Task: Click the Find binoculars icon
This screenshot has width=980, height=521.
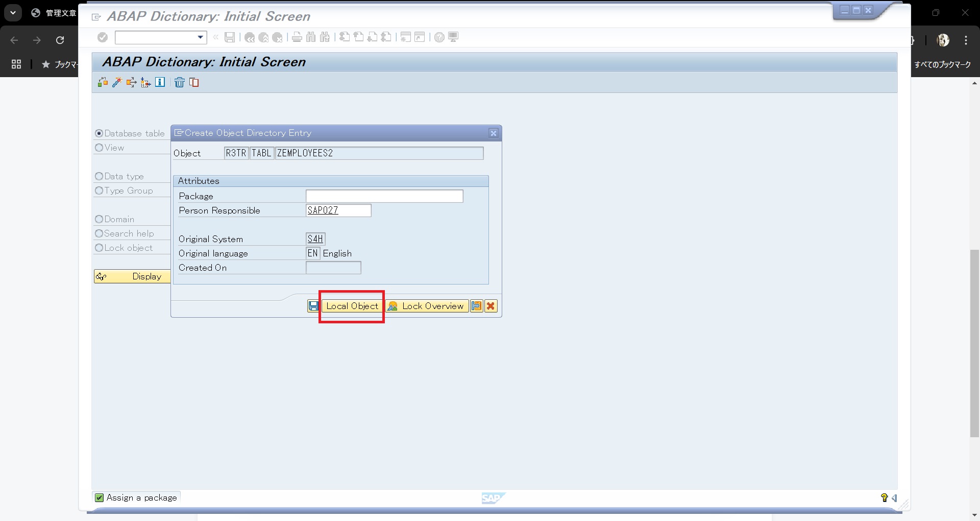Action: click(x=311, y=37)
